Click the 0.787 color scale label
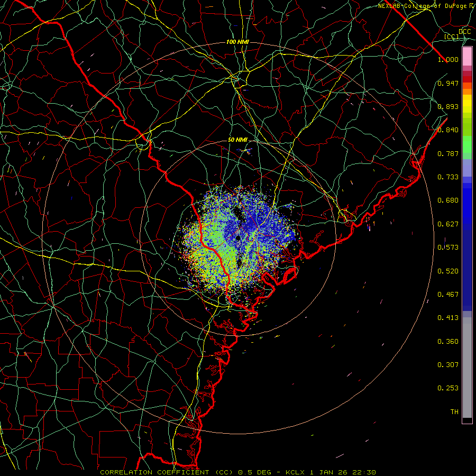This screenshot has height=476, width=476. pos(448,153)
